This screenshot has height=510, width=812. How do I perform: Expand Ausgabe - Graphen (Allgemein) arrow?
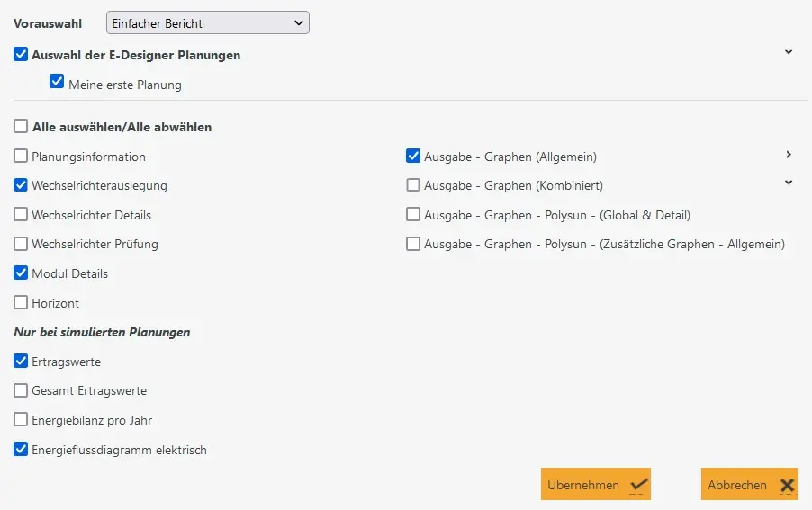click(788, 155)
